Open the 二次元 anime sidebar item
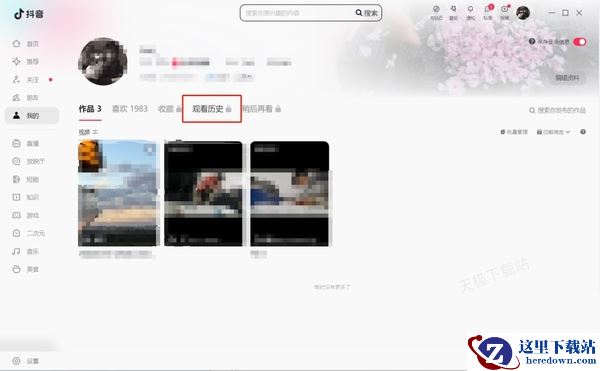This screenshot has height=371, width=600. tap(29, 233)
